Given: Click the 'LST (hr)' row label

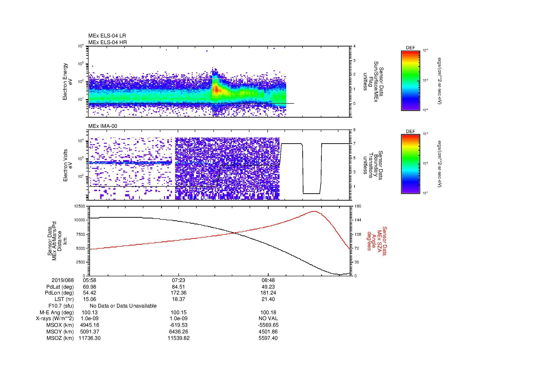Looking at the screenshot, I should click(64, 299).
